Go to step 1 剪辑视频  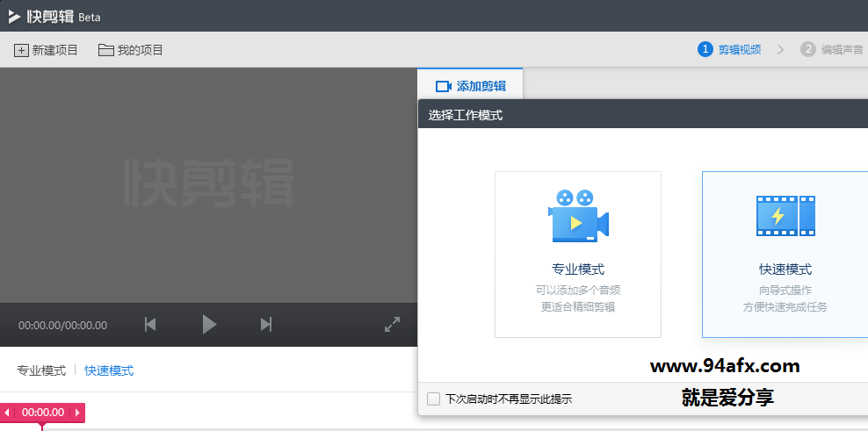coord(729,50)
